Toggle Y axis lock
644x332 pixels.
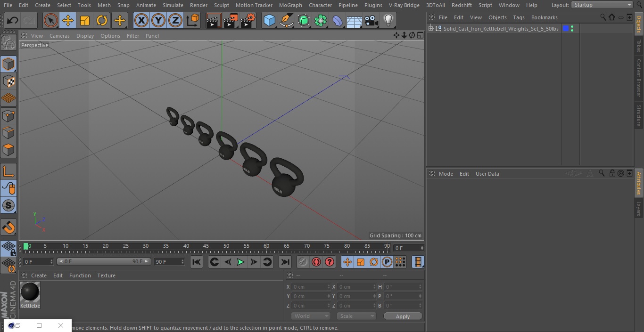(x=158, y=20)
